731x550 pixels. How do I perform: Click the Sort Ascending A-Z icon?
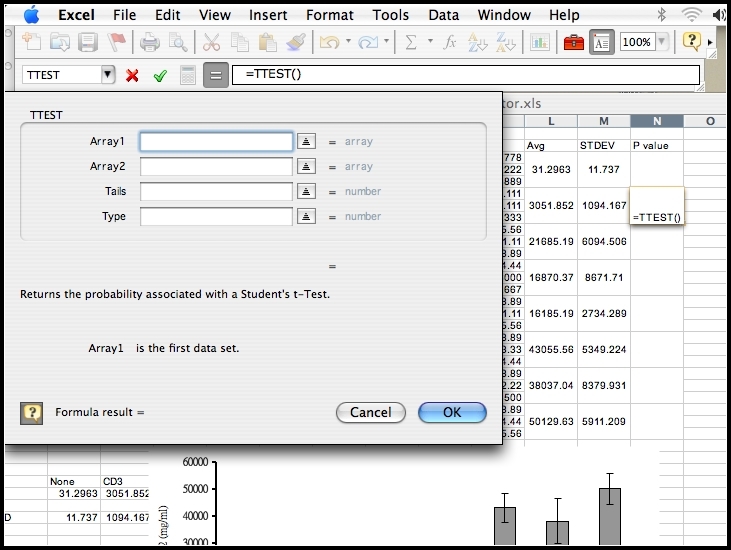(x=478, y=42)
